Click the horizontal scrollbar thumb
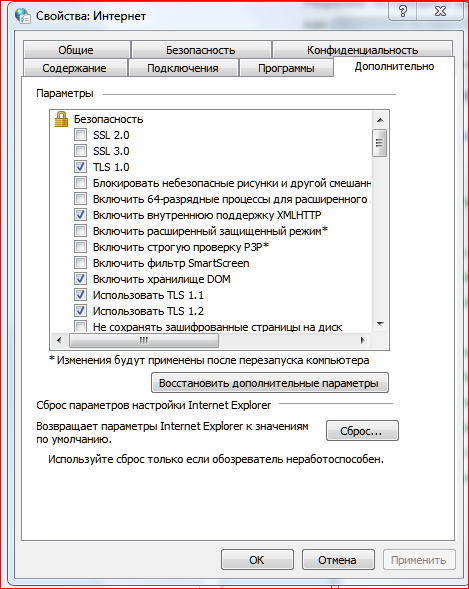Screen dimensions: 469x589 [x=144, y=340]
